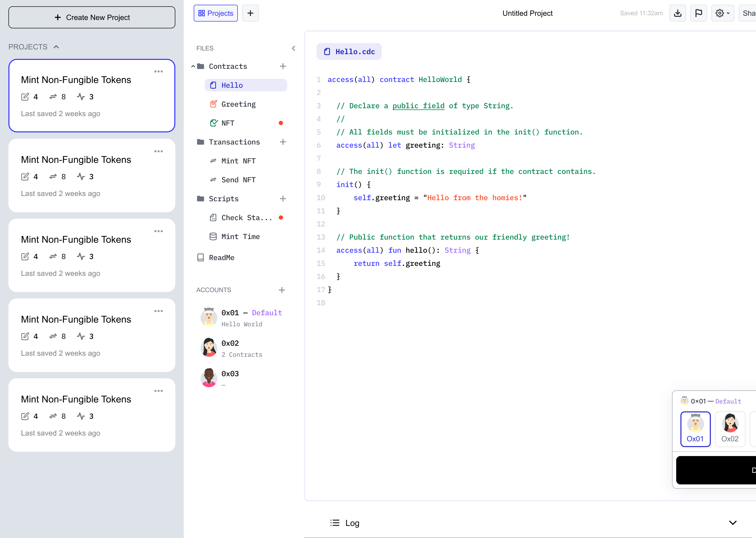Open the Greeting contract in the Files panel

click(238, 104)
